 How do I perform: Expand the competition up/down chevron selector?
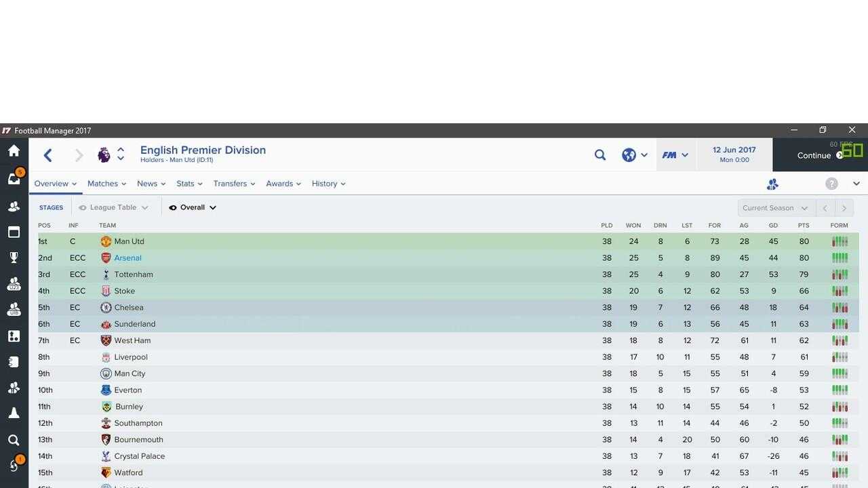pyautogui.click(x=121, y=155)
